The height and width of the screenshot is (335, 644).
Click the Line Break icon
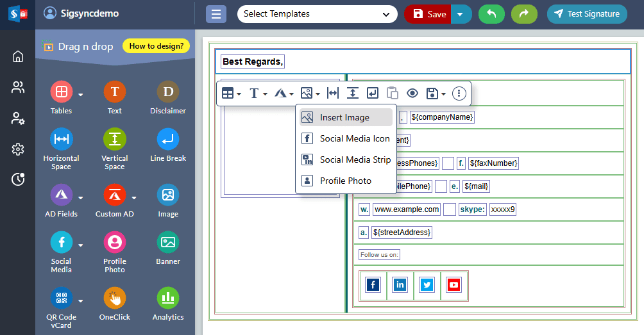pyautogui.click(x=168, y=139)
